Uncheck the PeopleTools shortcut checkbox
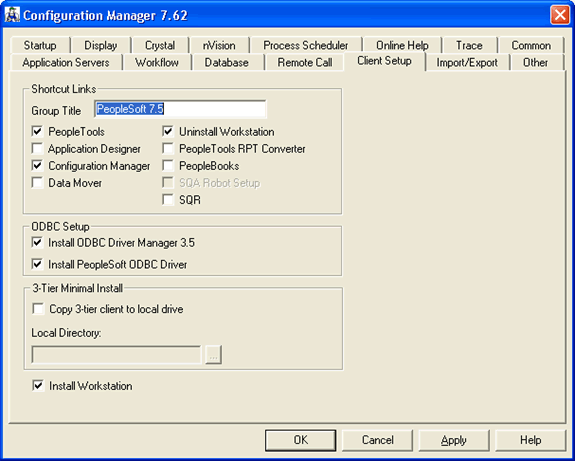576x462 pixels. [37, 131]
